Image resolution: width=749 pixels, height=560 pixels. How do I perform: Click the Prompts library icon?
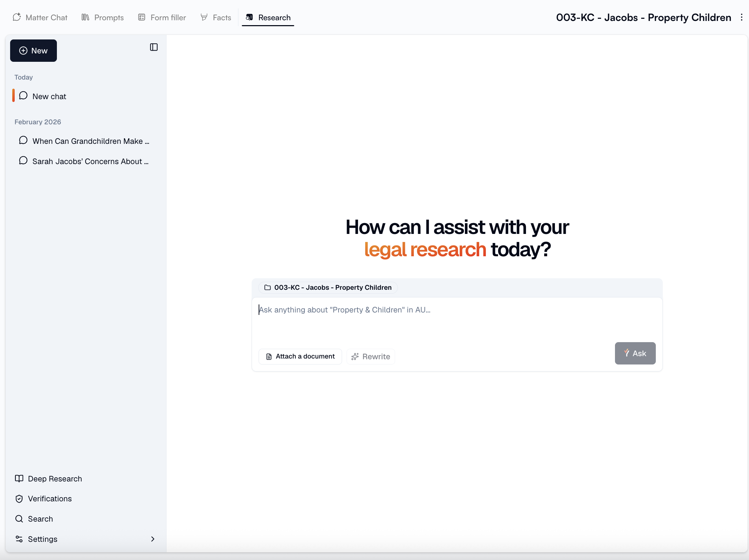pyautogui.click(x=86, y=17)
